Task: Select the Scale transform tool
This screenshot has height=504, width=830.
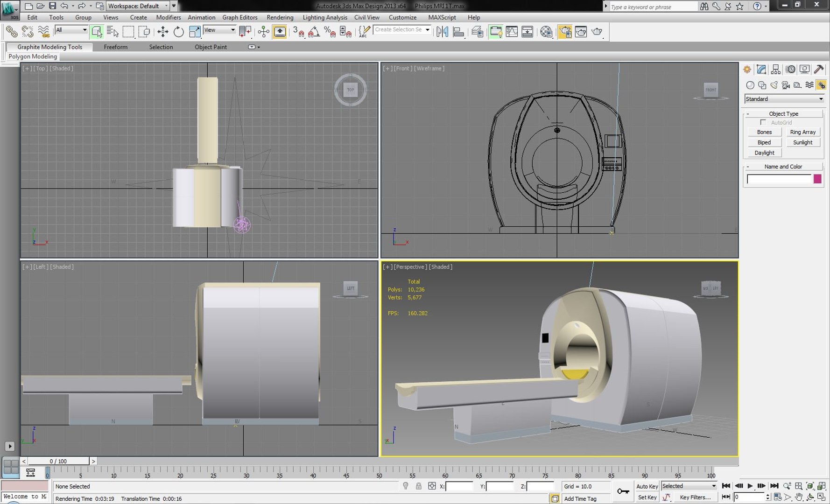Action: coord(195,32)
